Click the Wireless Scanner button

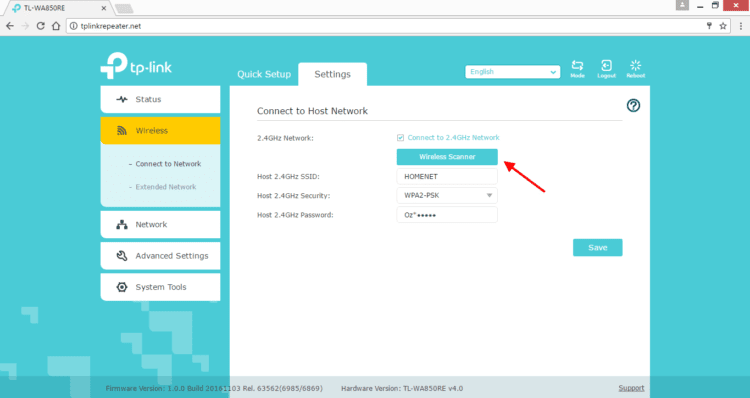pyautogui.click(x=447, y=157)
